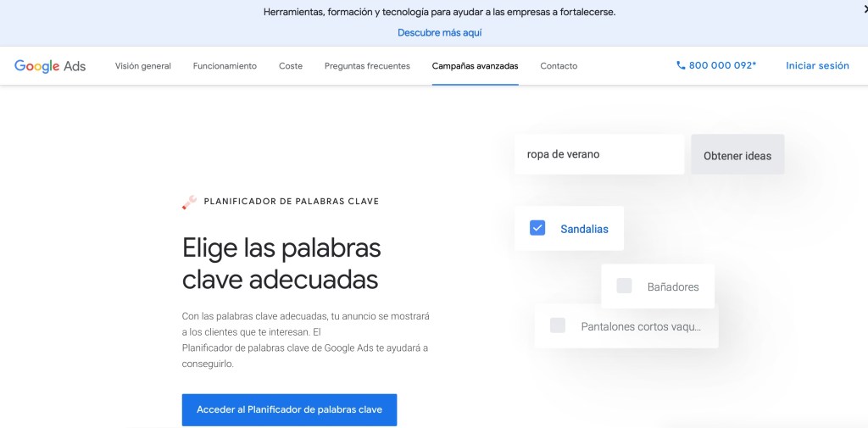This screenshot has width=868, height=428.
Task: Click the wrench icon next to Planificador label
Action: point(190,202)
